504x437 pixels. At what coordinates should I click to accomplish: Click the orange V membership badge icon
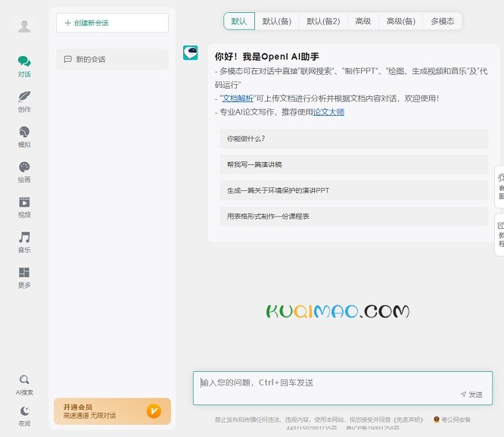(154, 411)
